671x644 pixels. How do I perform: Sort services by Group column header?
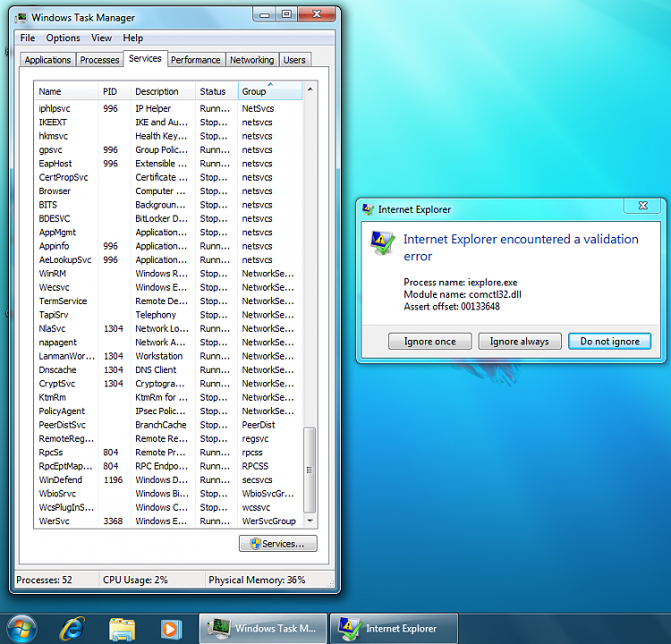(x=270, y=91)
